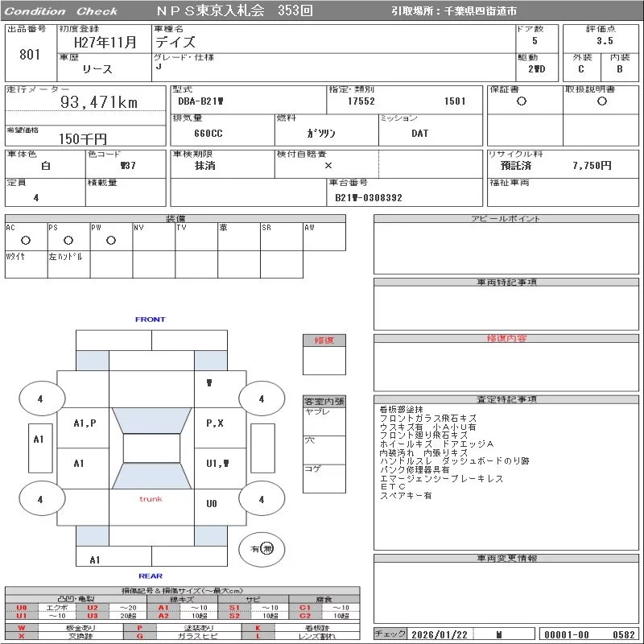This screenshot has width=644, height=644.
Task: Toggle the AC equipment circle mark
Action: 26,240
